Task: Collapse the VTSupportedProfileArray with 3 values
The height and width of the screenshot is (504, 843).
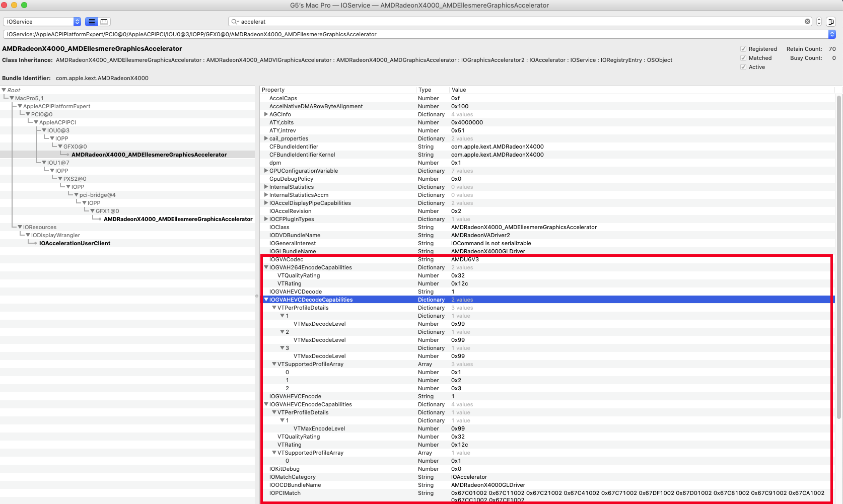Action: tap(274, 364)
